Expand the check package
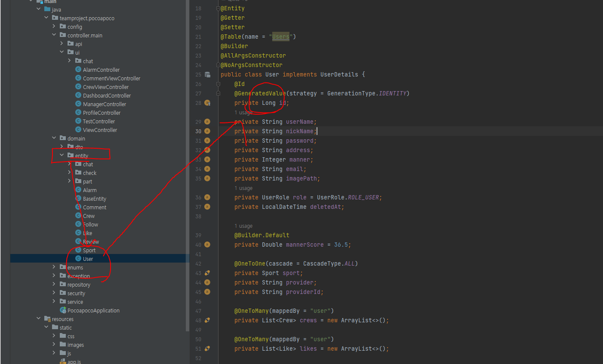 pos(70,172)
